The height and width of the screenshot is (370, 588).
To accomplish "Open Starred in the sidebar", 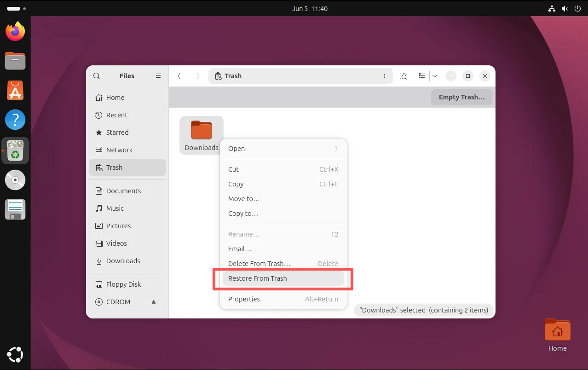I will [127, 133].
